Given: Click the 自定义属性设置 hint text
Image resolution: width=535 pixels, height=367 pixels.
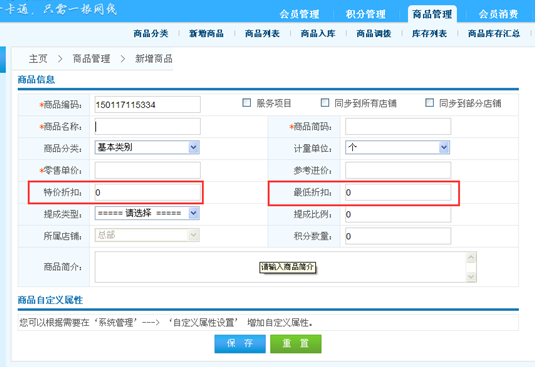Looking at the screenshot, I should click(203, 322).
